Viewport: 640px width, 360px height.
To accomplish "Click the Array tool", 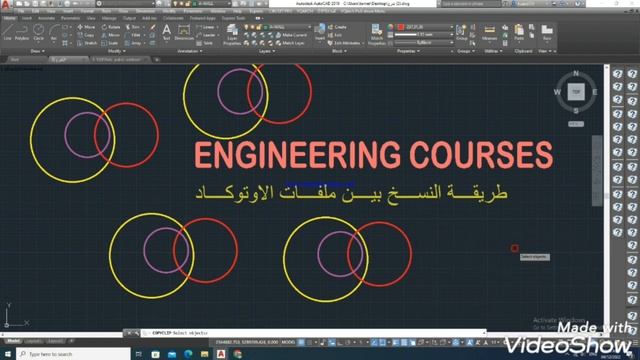I will 133,43.
